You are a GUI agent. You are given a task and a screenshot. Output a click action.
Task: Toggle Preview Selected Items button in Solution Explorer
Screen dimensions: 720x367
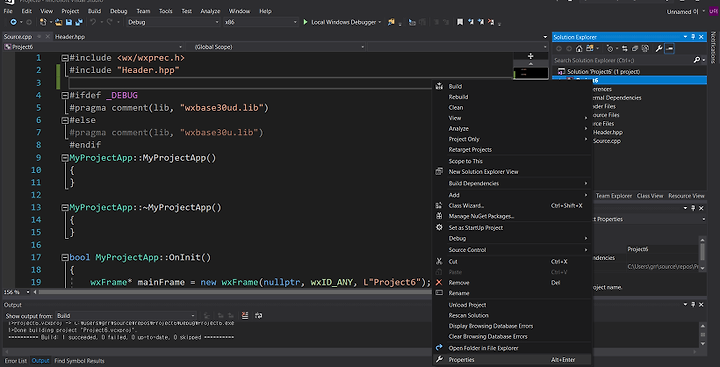tap(669, 49)
